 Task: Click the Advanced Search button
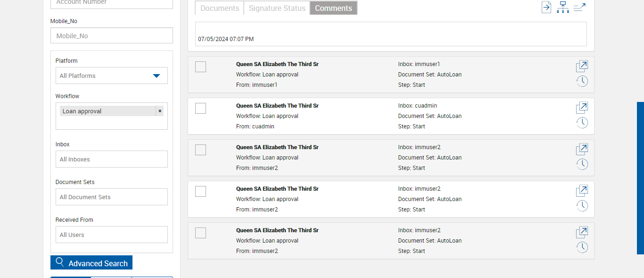point(91,263)
